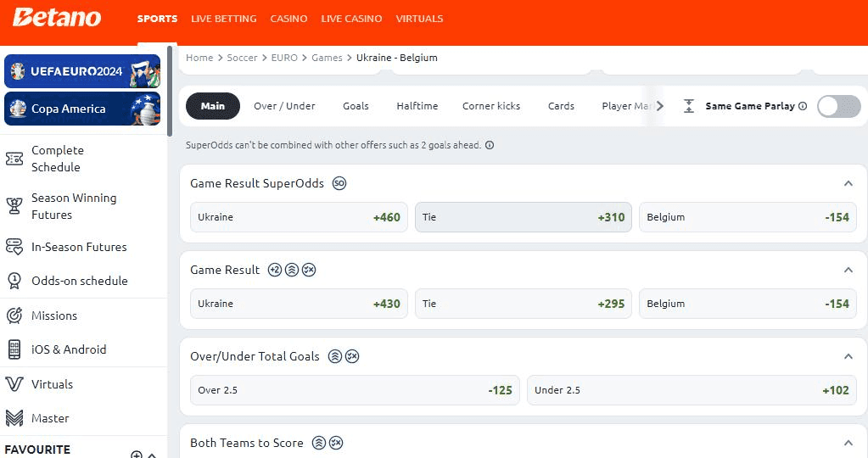Click the Season Winning Futures trophy icon
The image size is (868, 458).
pos(14,206)
